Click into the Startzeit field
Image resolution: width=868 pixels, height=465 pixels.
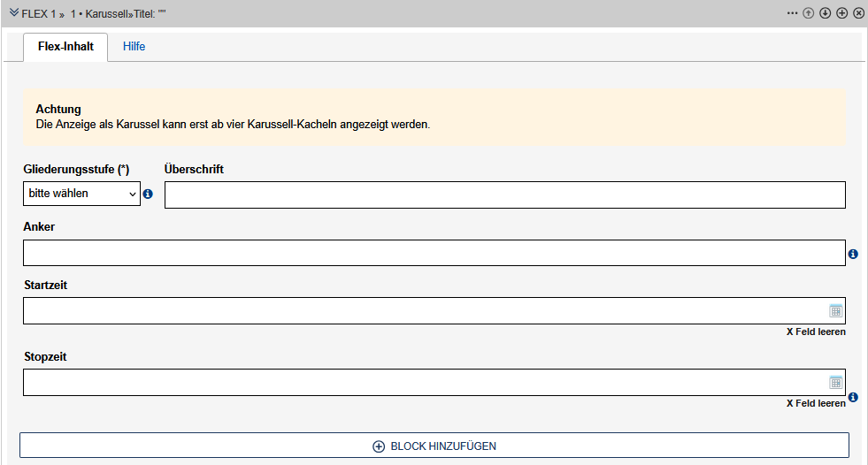click(x=425, y=310)
